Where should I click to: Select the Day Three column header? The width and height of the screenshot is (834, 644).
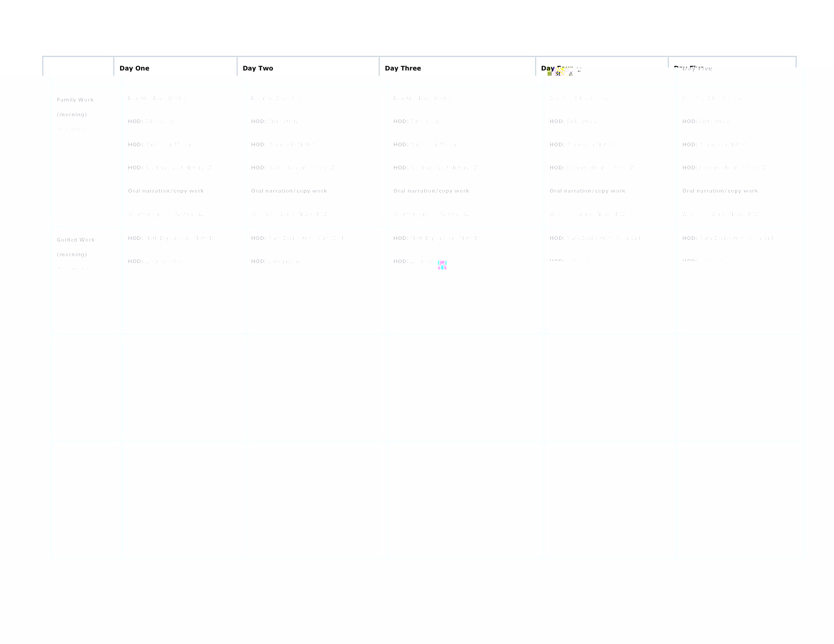pos(403,68)
